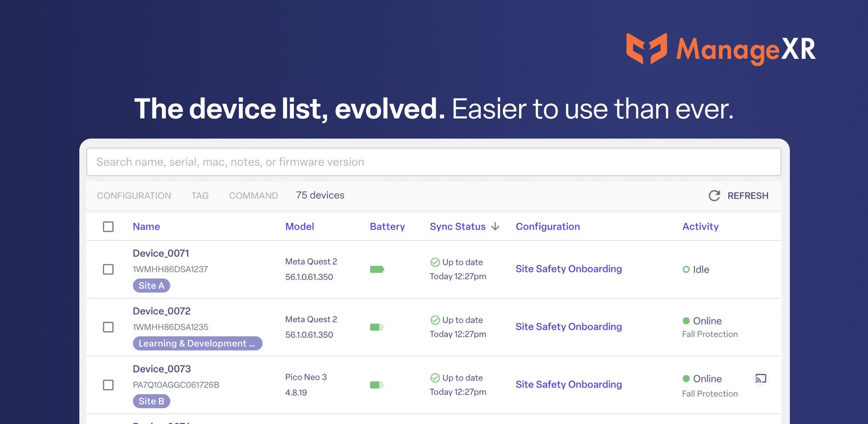Click the cast screen icon for Device_0073
This screenshot has width=868, height=424.
pyautogui.click(x=761, y=378)
